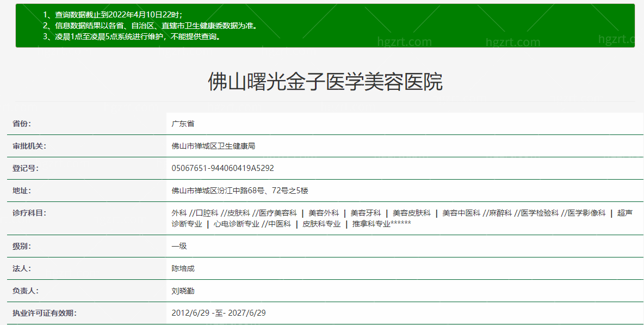Image resolution: width=644 pixels, height=325 pixels.
Task: Click the 诊疗科目 label
Action: point(29,213)
